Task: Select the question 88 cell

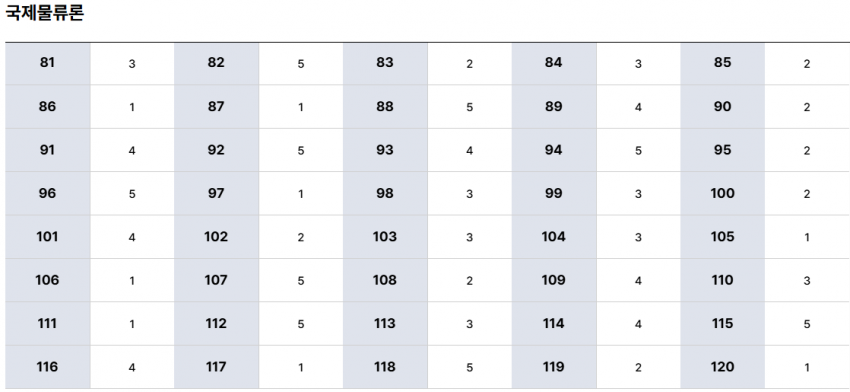Action: [x=385, y=107]
